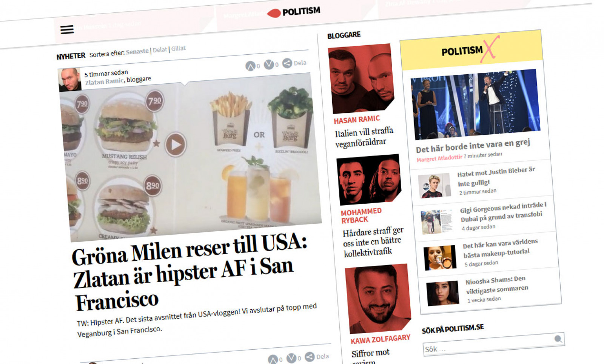The width and height of the screenshot is (604, 364).
Task: Open the hamburger menu icon
Action: pos(67,29)
